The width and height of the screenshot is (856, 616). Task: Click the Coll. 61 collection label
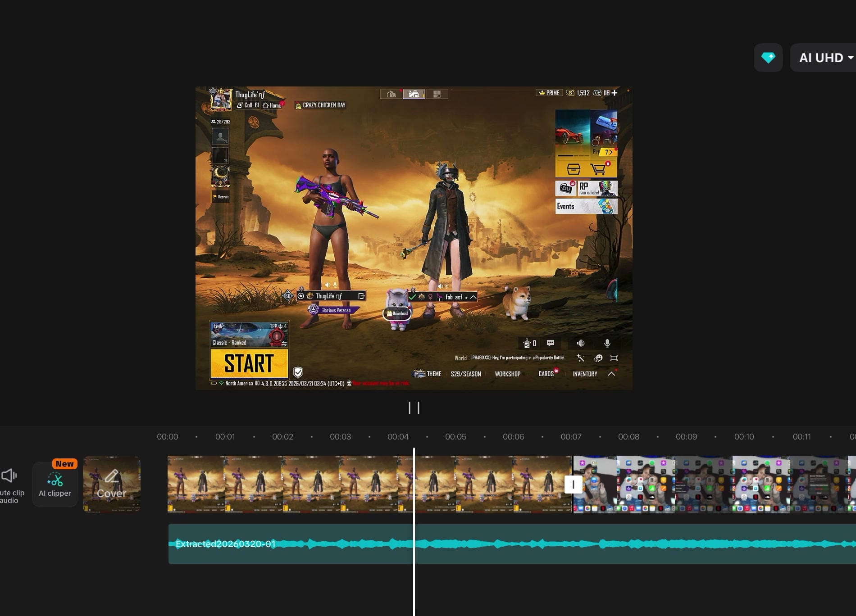coord(248,105)
